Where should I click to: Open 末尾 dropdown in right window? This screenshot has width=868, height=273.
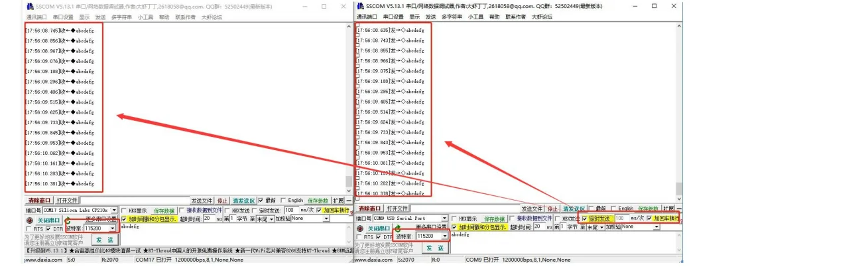(601, 227)
